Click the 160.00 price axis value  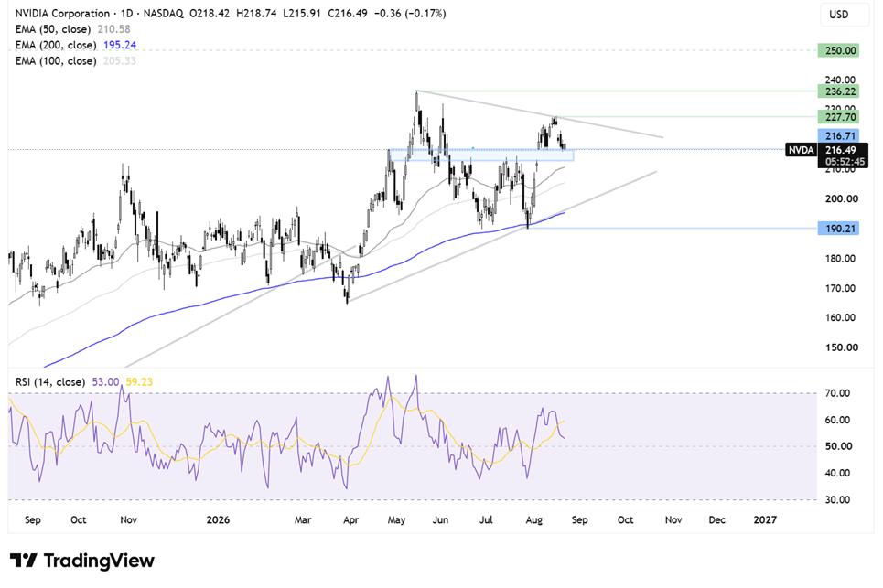coord(841,317)
